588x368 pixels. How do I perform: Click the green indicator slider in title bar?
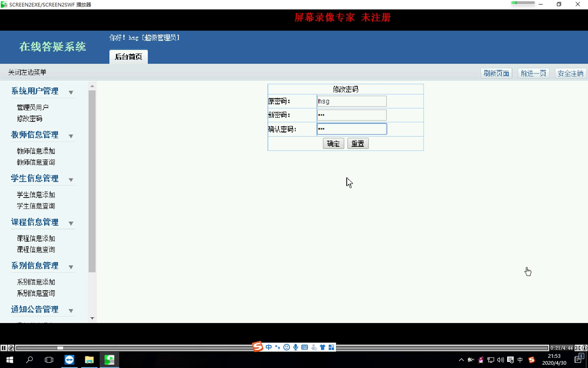pyautogui.click(x=523, y=3)
